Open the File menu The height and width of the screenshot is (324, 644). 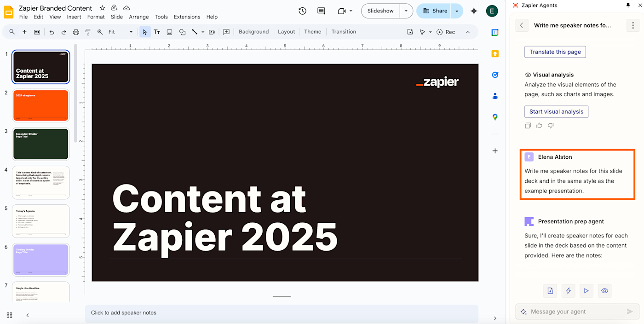click(x=23, y=17)
